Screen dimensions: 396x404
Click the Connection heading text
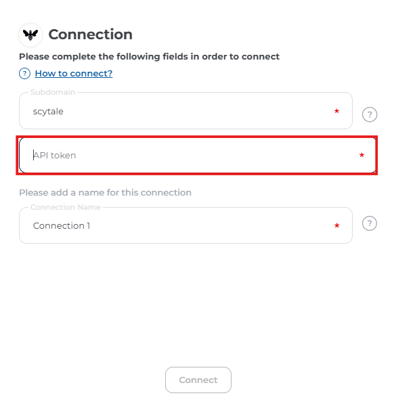click(x=90, y=34)
